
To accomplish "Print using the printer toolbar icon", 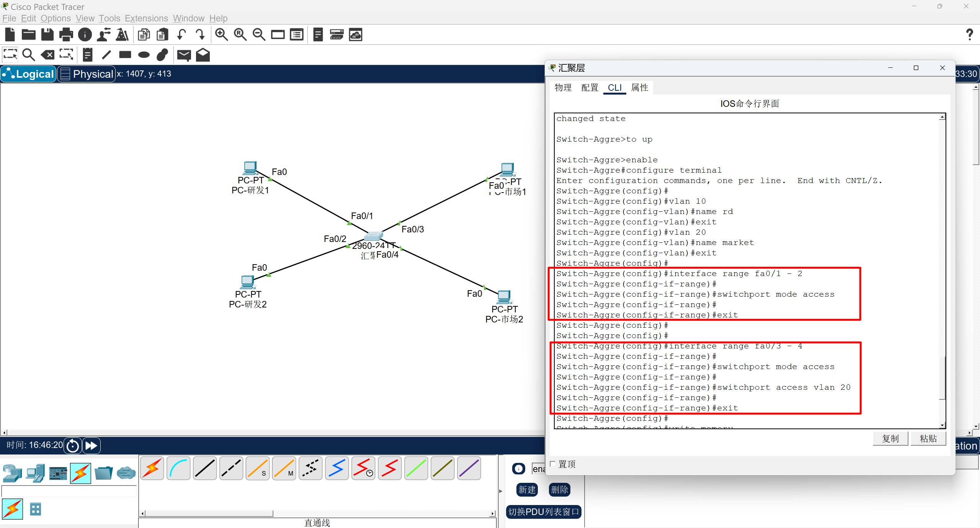I will pos(66,35).
